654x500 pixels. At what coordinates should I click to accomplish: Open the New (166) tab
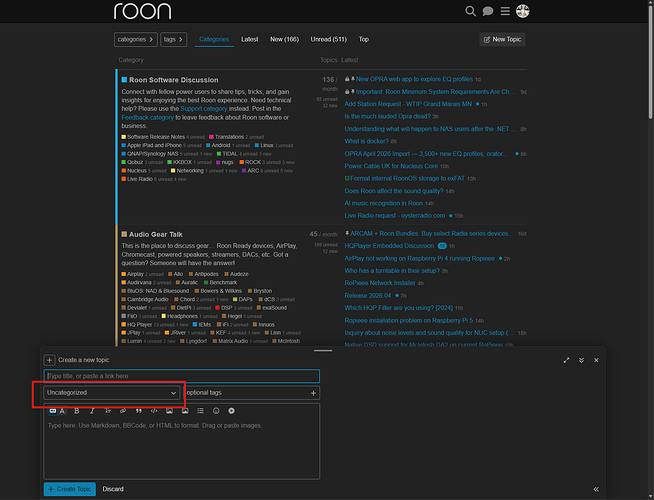284,39
